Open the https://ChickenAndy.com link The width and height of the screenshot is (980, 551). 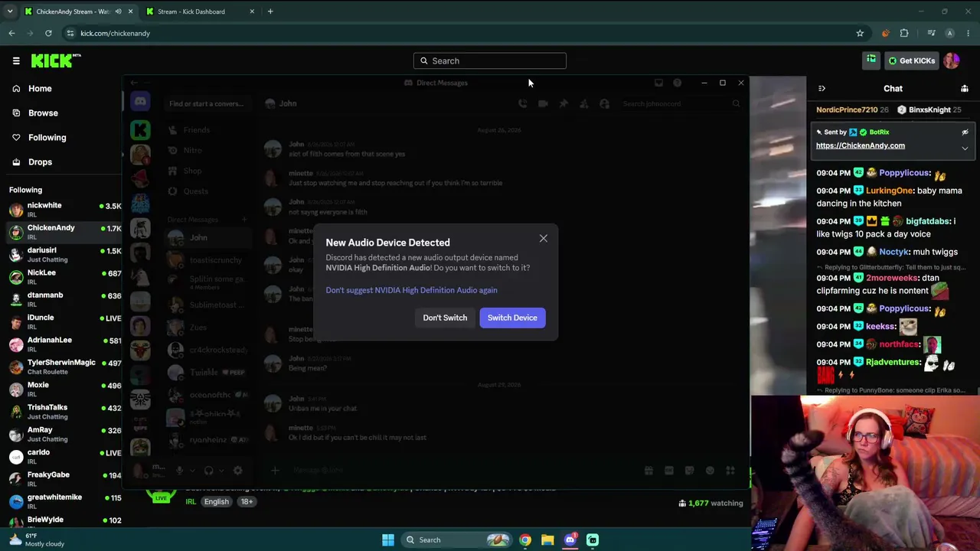[x=861, y=145]
